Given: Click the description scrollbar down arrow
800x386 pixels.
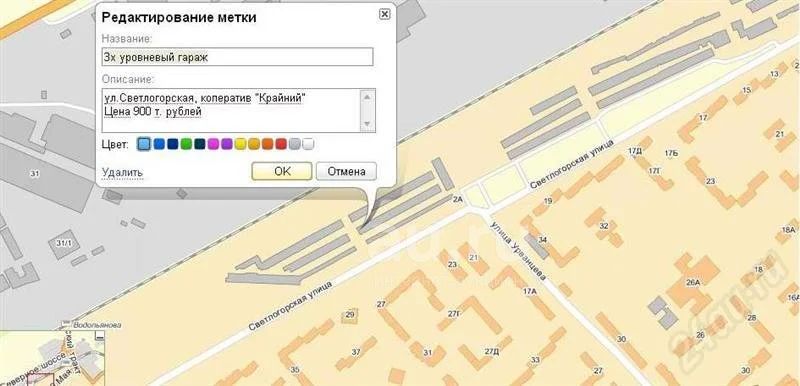Looking at the screenshot, I should [367, 124].
